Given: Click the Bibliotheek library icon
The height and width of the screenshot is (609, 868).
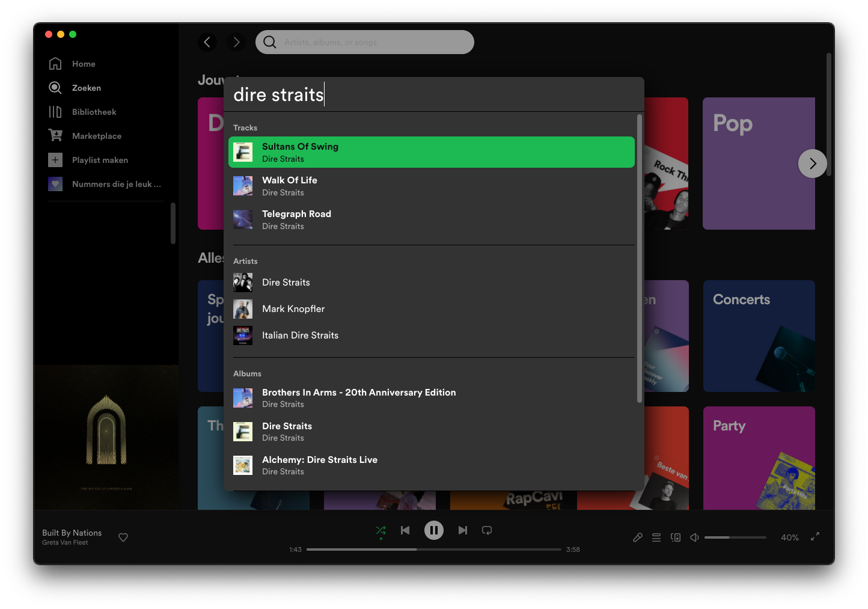Looking at the screenshot, I should point(55,112).
